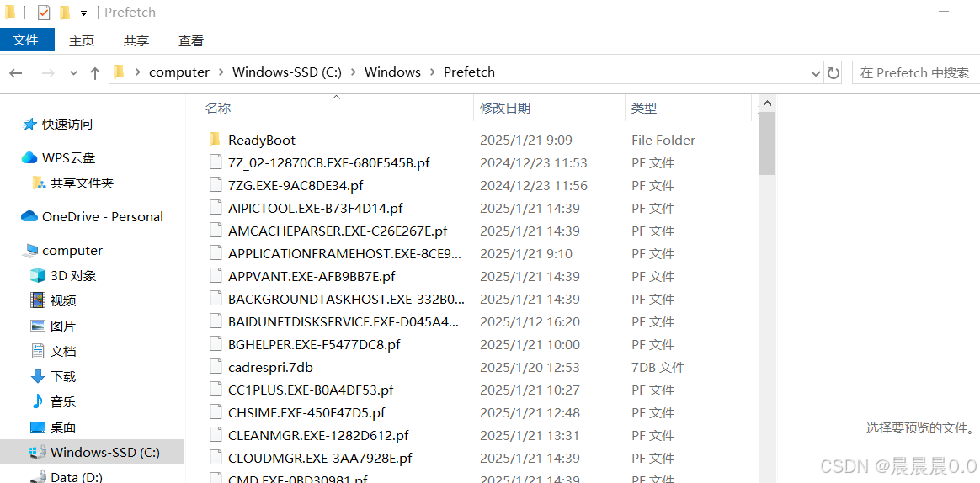Select file CLEANMGR.EXE-1282D612.pf
This screenshot has width=980, height=483.
pyautogui.click(x=319, y=436)
